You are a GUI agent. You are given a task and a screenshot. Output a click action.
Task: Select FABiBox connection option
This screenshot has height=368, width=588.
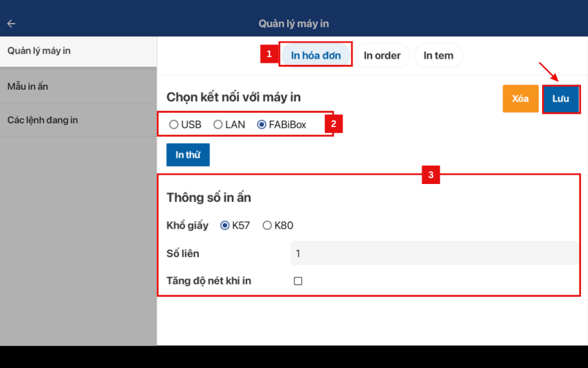262,124
